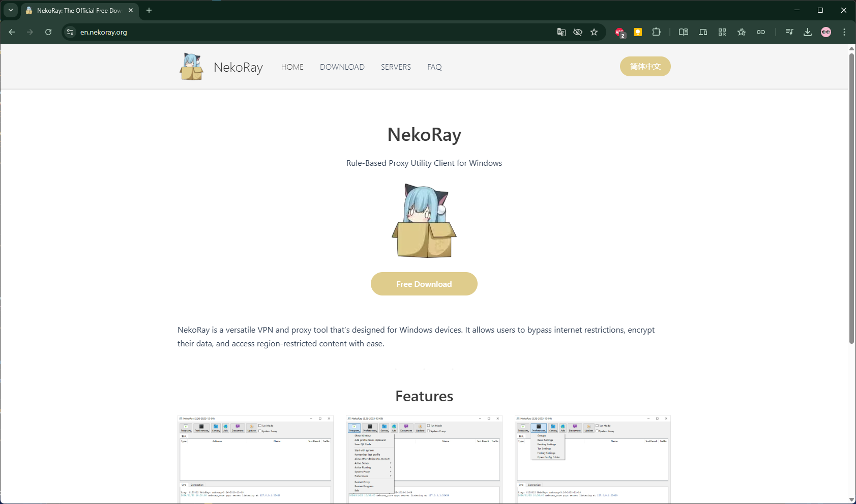The width and height of the screenshot is (856, 504).
Task: Open reading mode book icon
Action: pyautogui.click(x=684, y=32)
